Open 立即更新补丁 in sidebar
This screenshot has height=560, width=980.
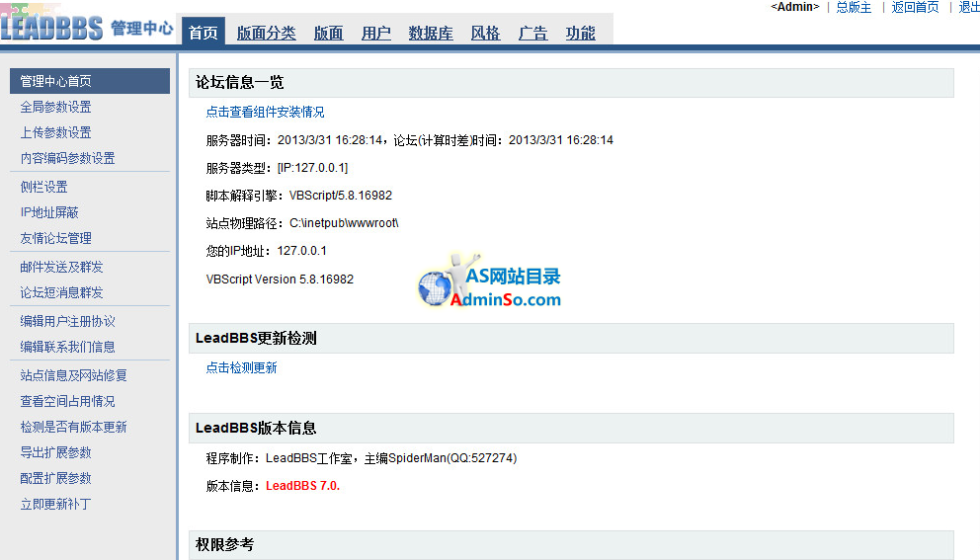(55, 504)
